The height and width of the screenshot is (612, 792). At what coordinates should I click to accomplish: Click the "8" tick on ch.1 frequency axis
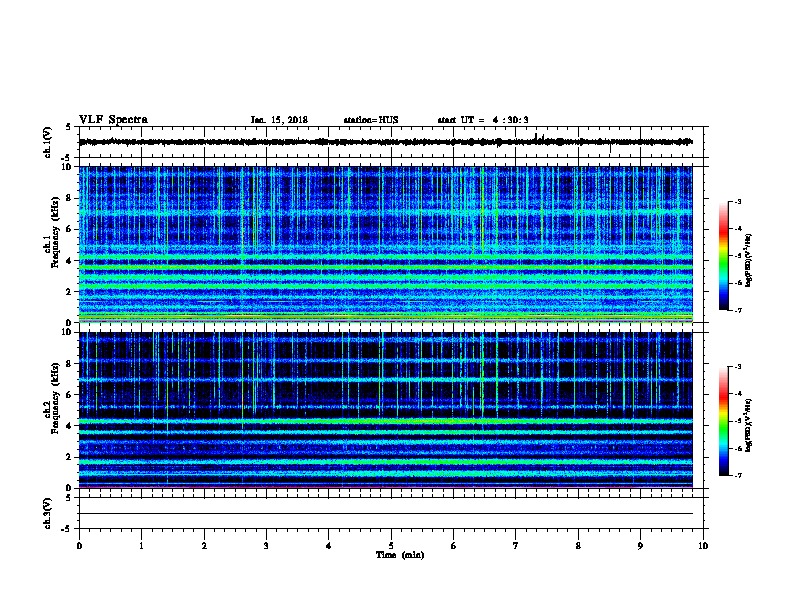(70, 198)
